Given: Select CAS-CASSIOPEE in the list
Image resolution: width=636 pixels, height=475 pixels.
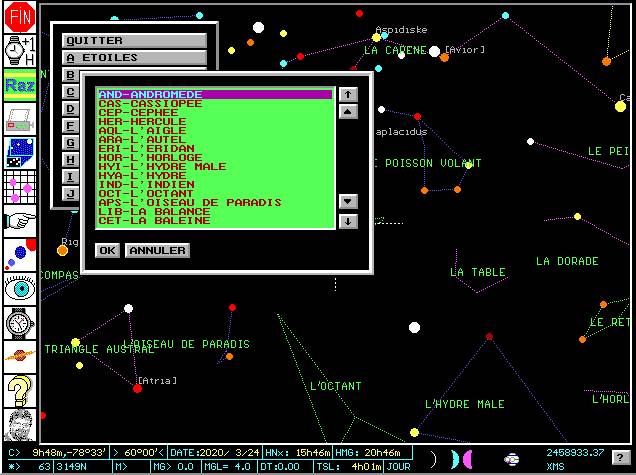Looking at the screenshot, I should (x=215, y=103).
